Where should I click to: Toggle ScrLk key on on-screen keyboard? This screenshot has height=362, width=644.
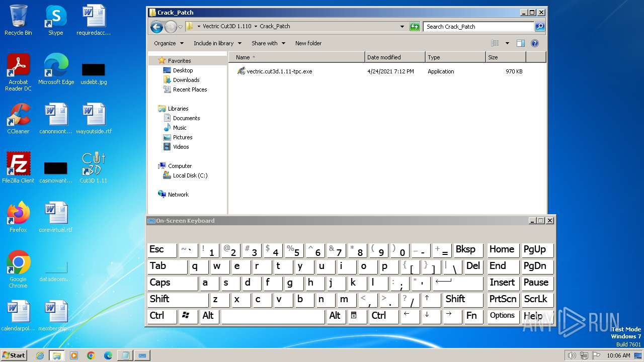click(537, 300)
